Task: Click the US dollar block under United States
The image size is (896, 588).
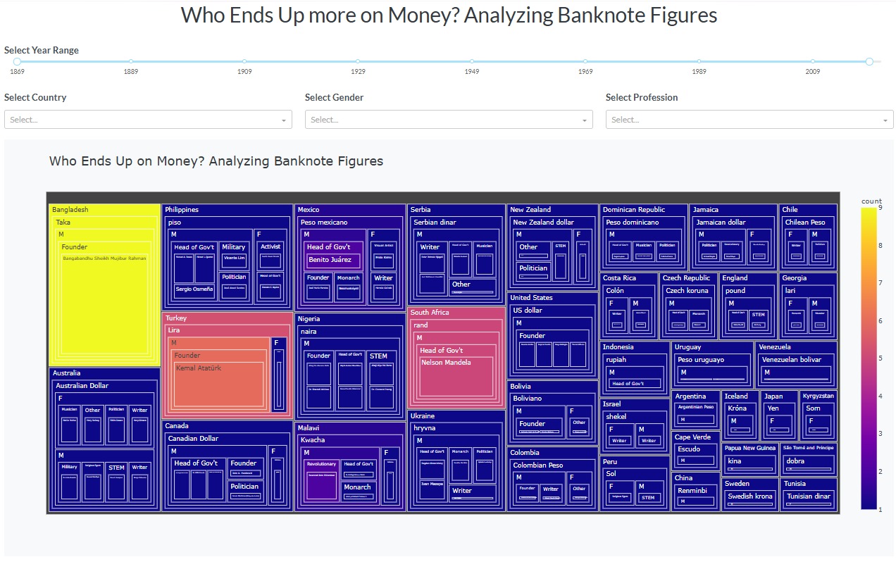Action: click(528, 311)
